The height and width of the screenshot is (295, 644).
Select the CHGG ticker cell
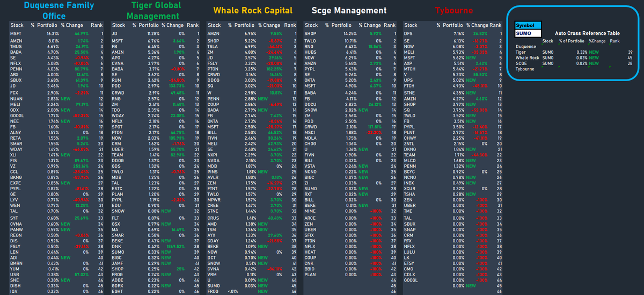pyautogui.click(x=310, y=143)
